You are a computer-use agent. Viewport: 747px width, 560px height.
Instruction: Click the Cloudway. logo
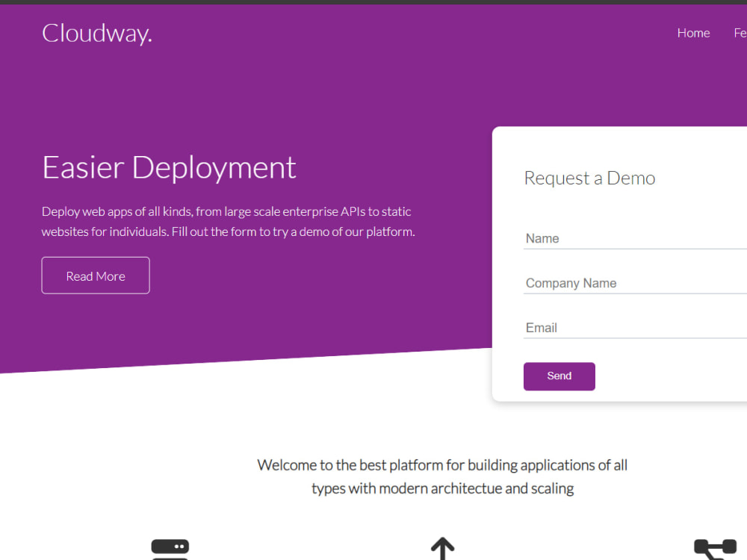pyautogui.click(x=97, y=34)
